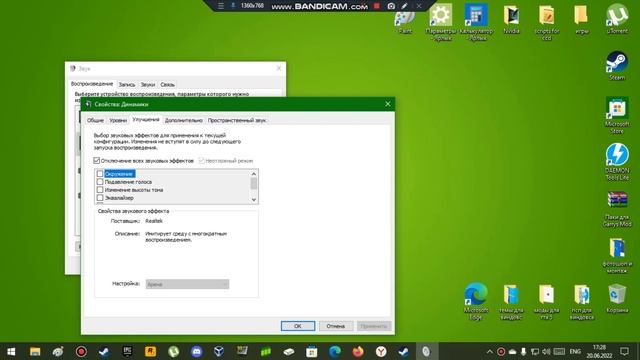
Task: Click the 'Realtek' provider value
Action: coord(154,221)
